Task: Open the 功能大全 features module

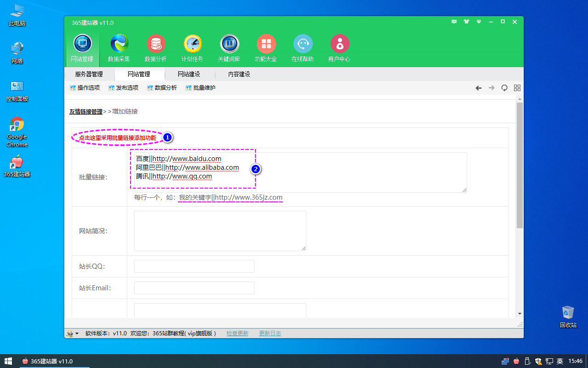Action: pyautogui.click(x=266, y=48)
